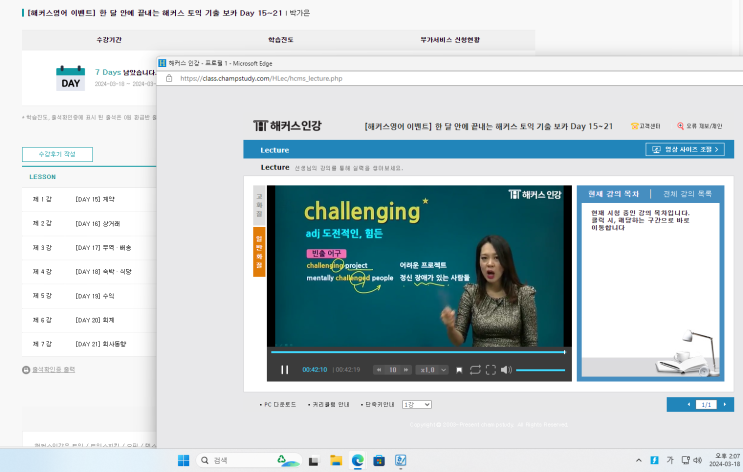Open lesson 제 3 강 [DAY 17] 무역·배송

click(89, 247)
